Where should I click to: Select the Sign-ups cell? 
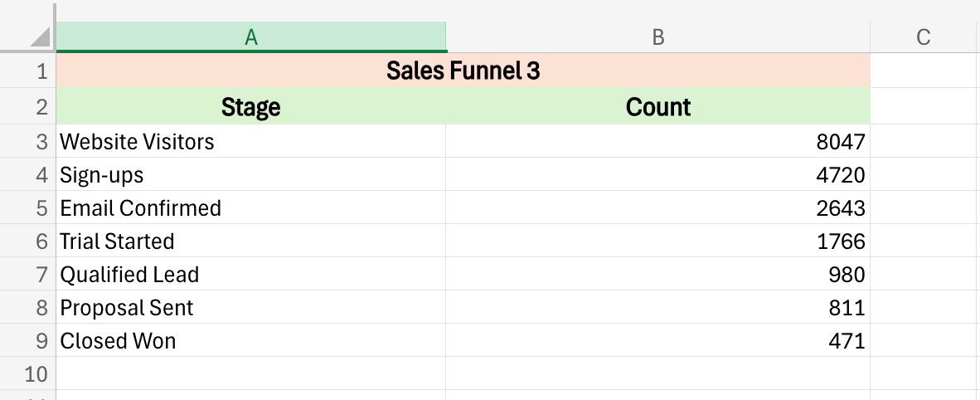pos(250,175)
